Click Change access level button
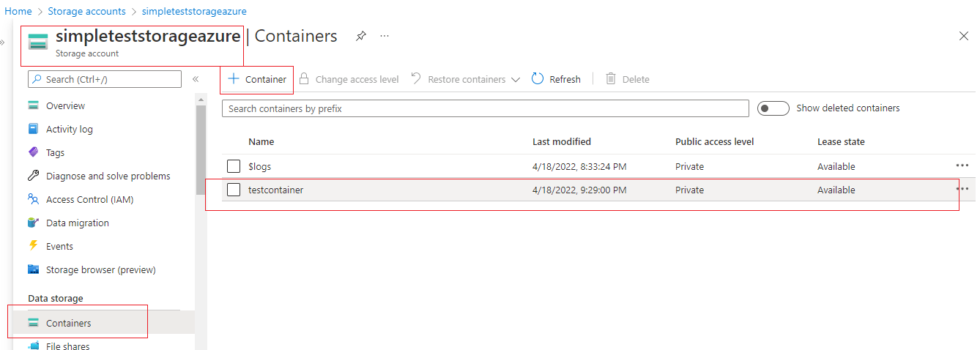Image resolution: width=980 pixels, height=350 pixels. [x=349, y=79]
